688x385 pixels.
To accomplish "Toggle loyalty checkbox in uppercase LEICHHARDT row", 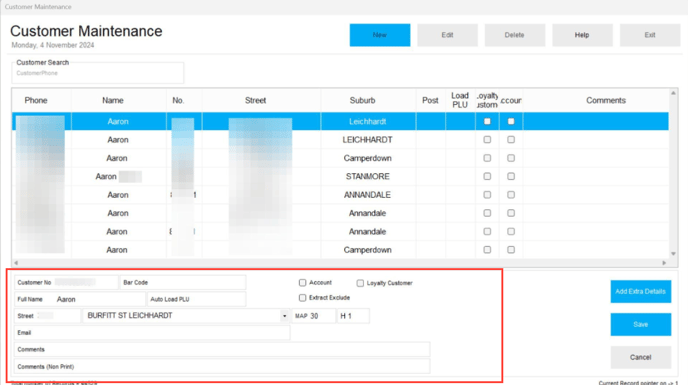I will tap(487, 140).
